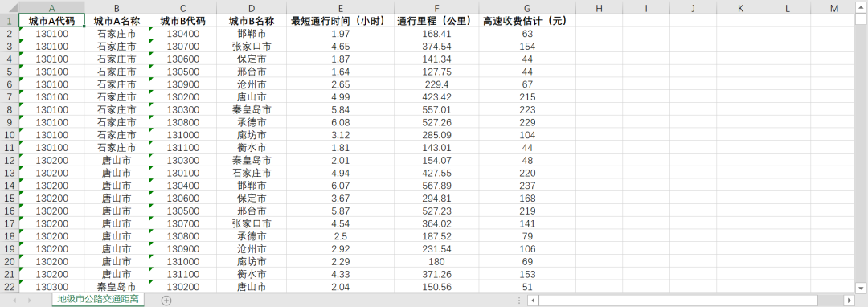Click the 高速收费估计（元） header cell
The width and height of the screenshot is (868, 307).
pyautogui.click(x=527, y=21)
